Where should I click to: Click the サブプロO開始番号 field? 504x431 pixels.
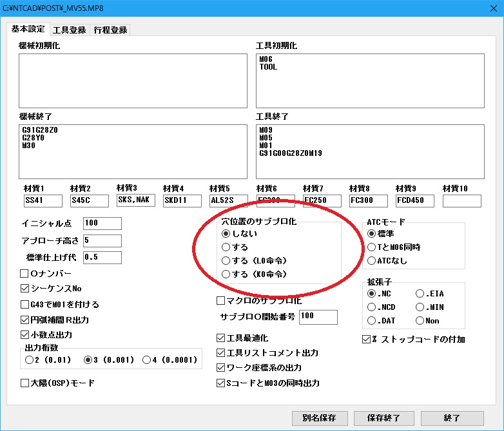click(318, 317)
